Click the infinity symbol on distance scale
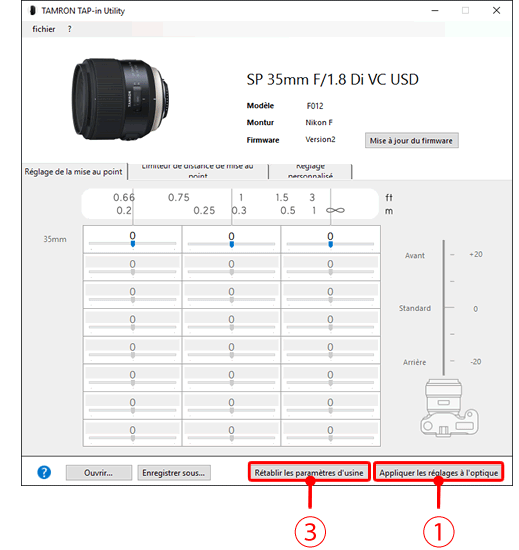This screenshot has height=550, width=519. pyautogui.click(x=335, y=210)
